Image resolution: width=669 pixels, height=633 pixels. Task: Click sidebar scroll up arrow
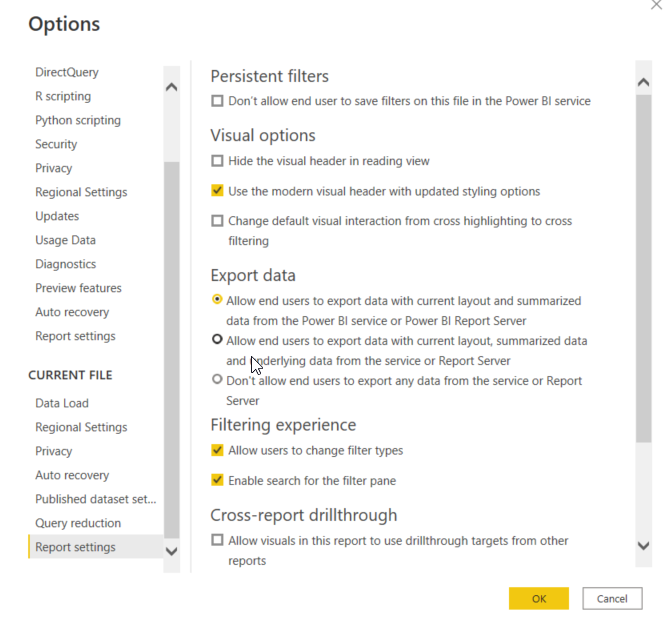(172, 87)
